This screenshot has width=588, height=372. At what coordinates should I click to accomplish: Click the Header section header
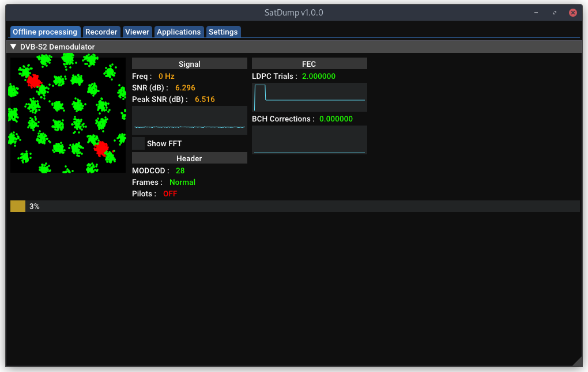click(x=190, y=158)
